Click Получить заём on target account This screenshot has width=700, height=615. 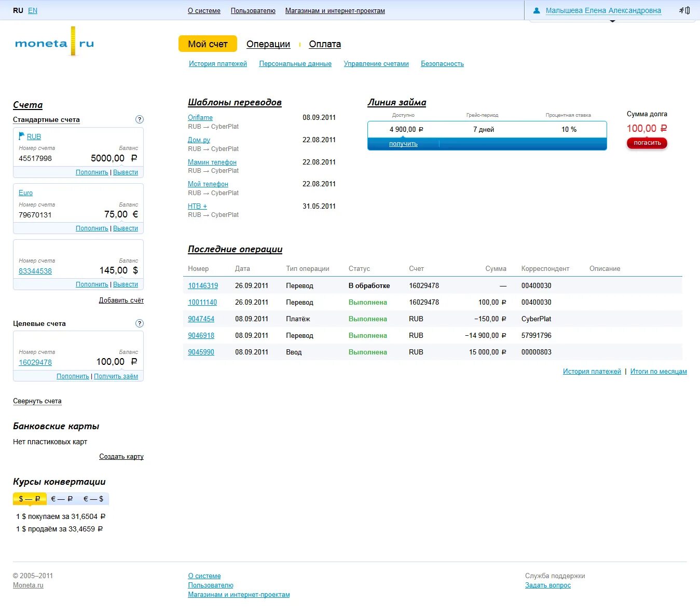point(116,376)
